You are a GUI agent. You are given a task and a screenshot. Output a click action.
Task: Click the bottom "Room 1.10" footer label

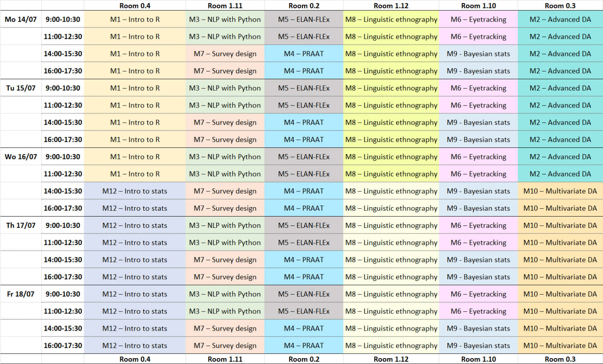(x=478, y=359)
